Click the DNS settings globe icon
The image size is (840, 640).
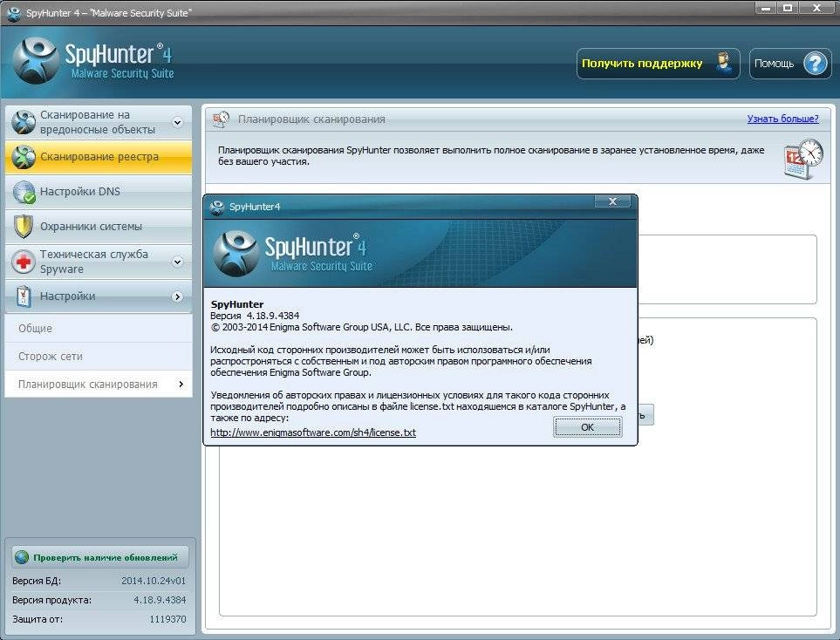24,193
